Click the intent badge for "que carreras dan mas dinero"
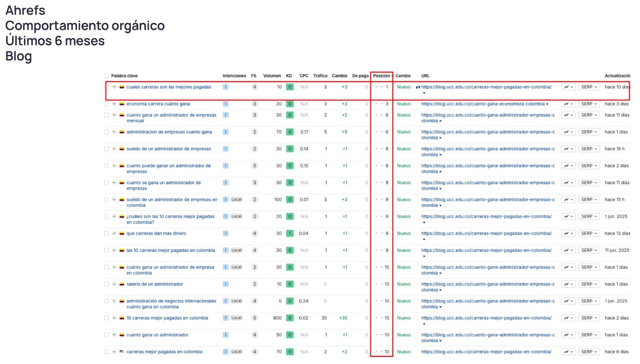 (x=226, y=233)
